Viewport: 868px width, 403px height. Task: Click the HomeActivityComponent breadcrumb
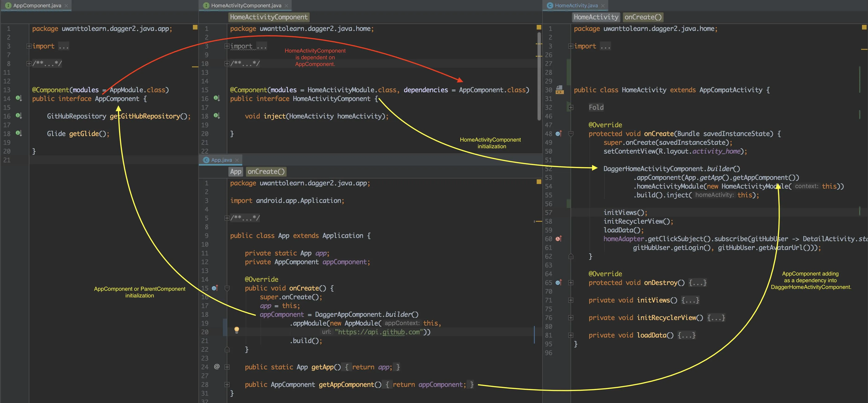point(269,17)
